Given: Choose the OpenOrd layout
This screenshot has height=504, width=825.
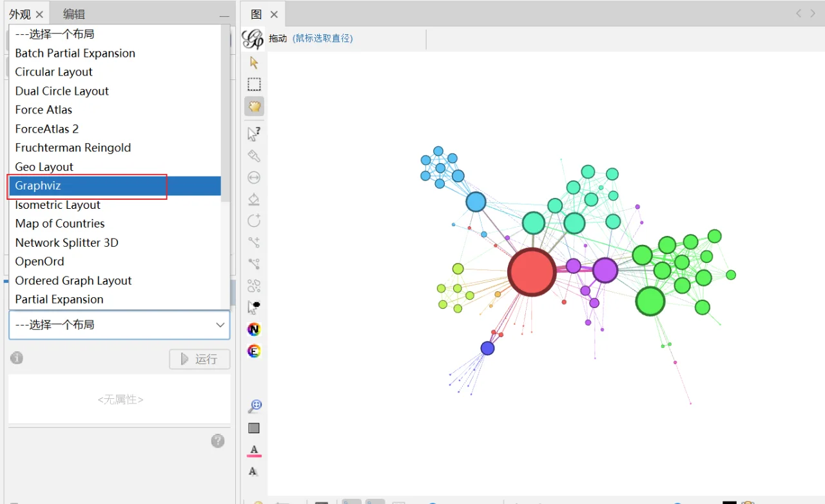Looking at the screenshot, I should click(x=115, y=262).
